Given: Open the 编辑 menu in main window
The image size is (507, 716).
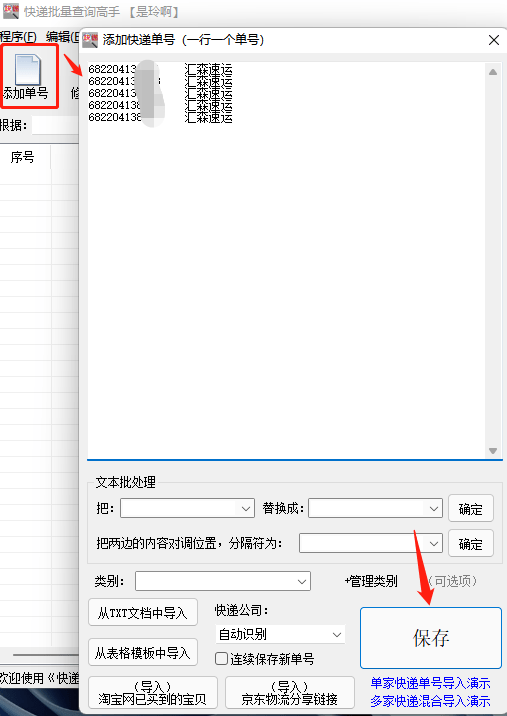Looking at the screenshot, I should tap(63, 37).
